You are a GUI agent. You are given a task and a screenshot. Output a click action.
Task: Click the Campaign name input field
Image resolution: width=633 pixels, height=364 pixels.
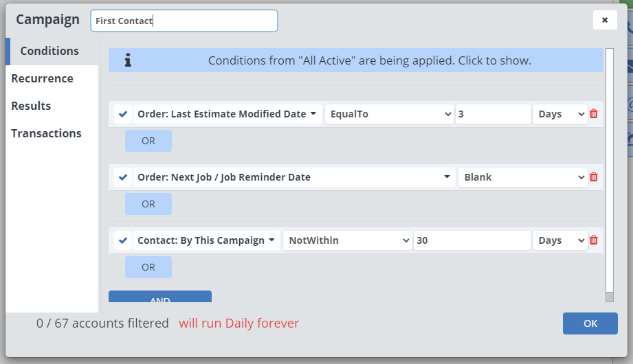coord(184,21)
